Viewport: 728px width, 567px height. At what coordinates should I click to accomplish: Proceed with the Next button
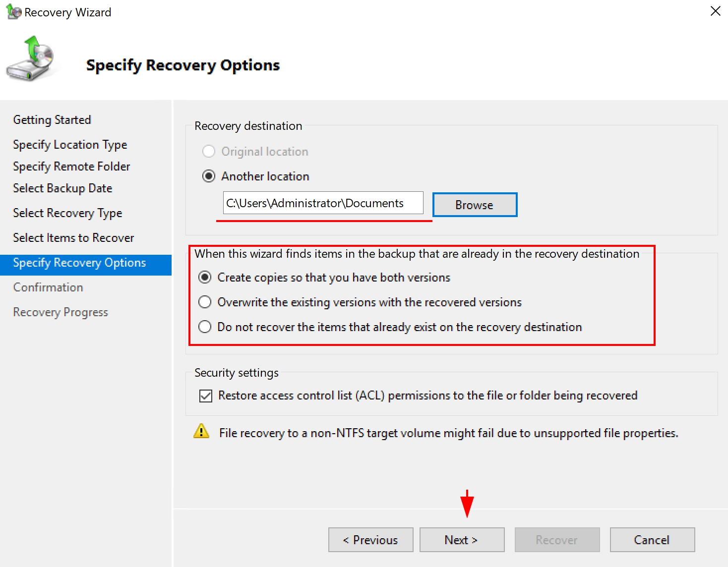[462, 540]
